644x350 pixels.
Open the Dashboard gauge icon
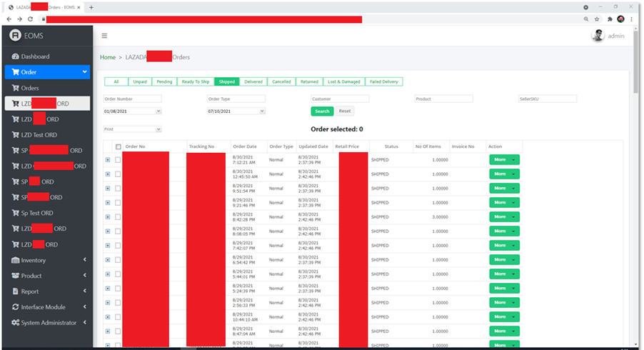click(x=15, y=56)
